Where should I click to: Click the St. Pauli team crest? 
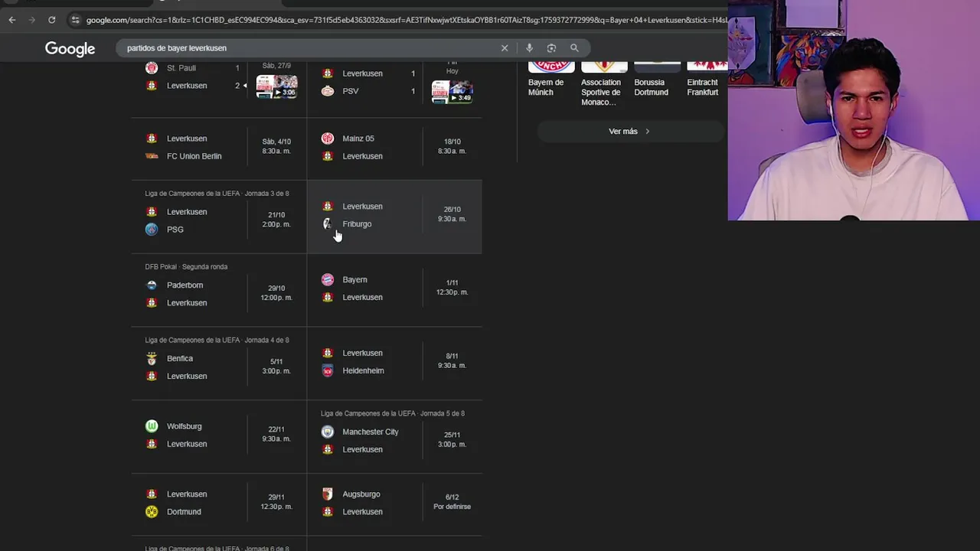coord(152,68)
